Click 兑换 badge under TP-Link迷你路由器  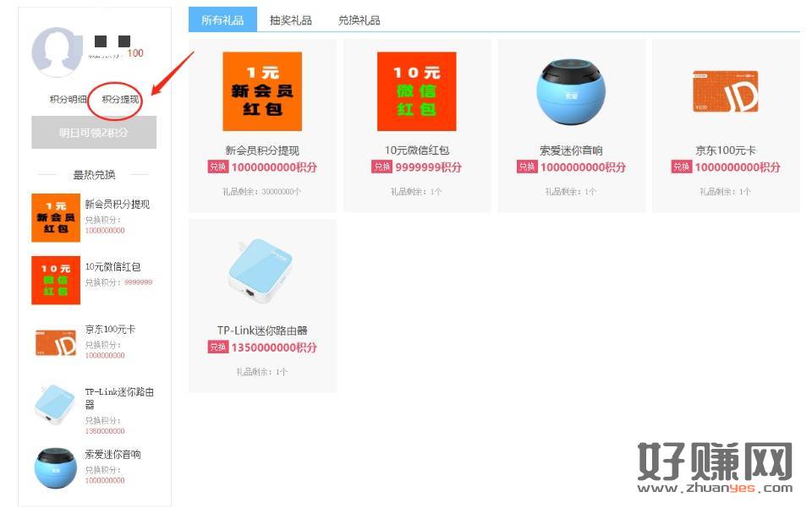pos(218,347)
